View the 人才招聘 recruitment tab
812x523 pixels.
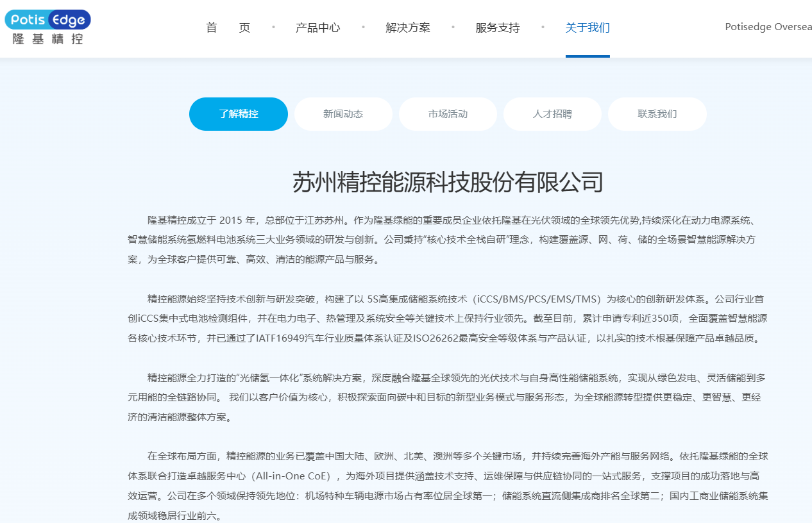click(x=552, y=113)
